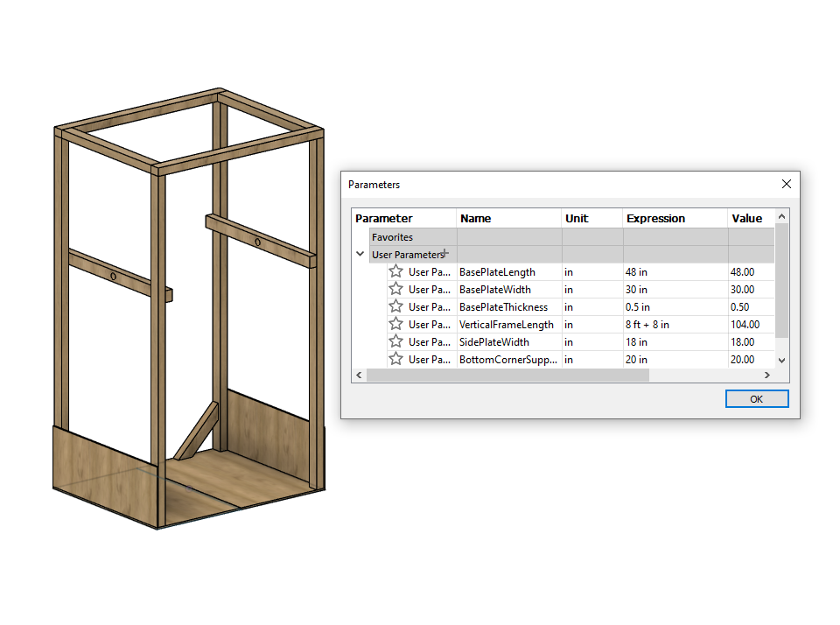Click the 0.50 value cell
Image resolution: width=840 pixels, height=625 pixels.
tap(751, 307)
